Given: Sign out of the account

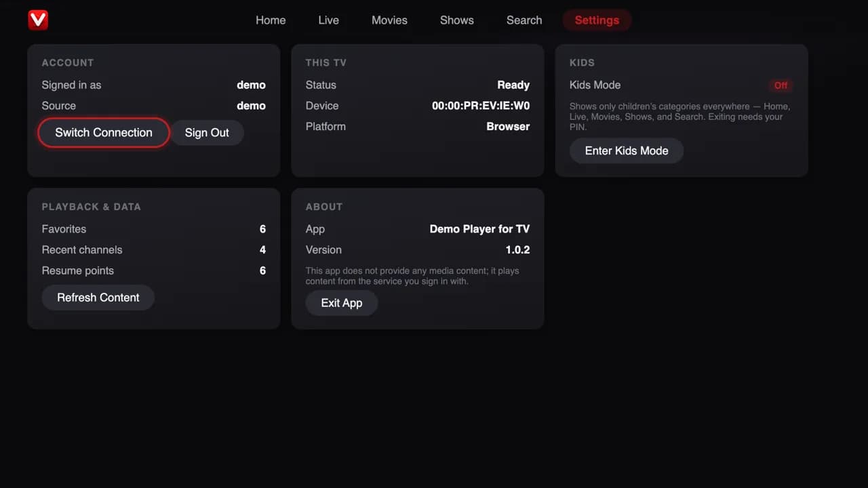Looking at the screenshot, I should point(207,133).
